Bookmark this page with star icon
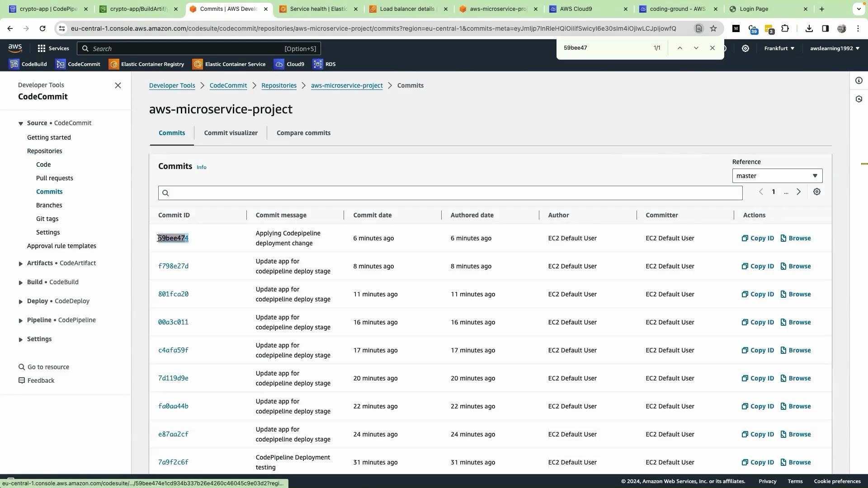Viewport: 868px width, 488px height. coord(713,28)
